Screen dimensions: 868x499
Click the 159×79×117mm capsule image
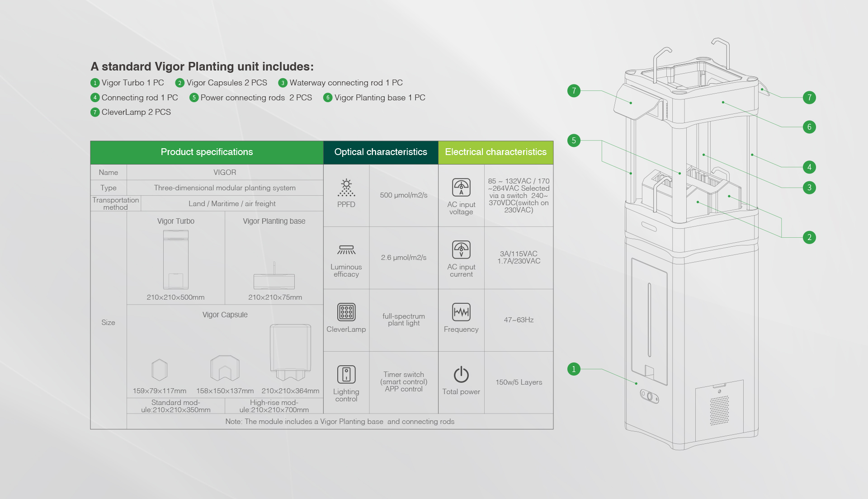(160, 370)
